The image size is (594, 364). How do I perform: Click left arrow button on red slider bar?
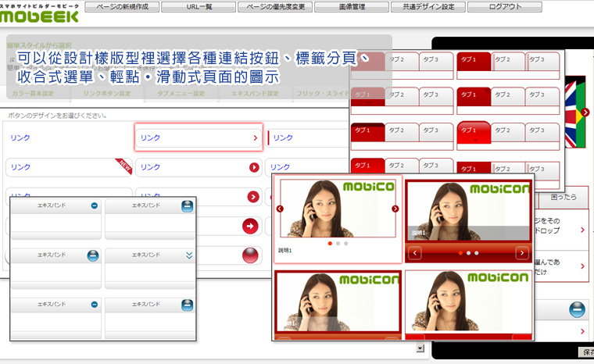pos(415,253)
